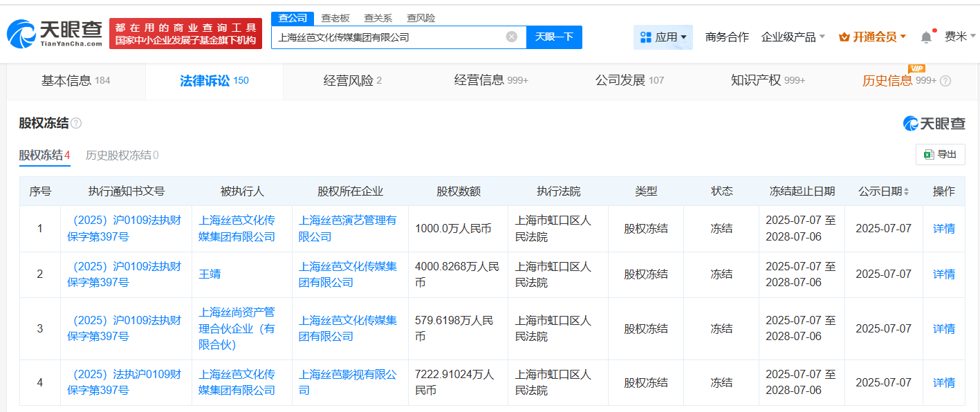The width and height of the screenshot is (980, 412).
Task: Open the 基本信息 tab
Action: tap(76, 81)
